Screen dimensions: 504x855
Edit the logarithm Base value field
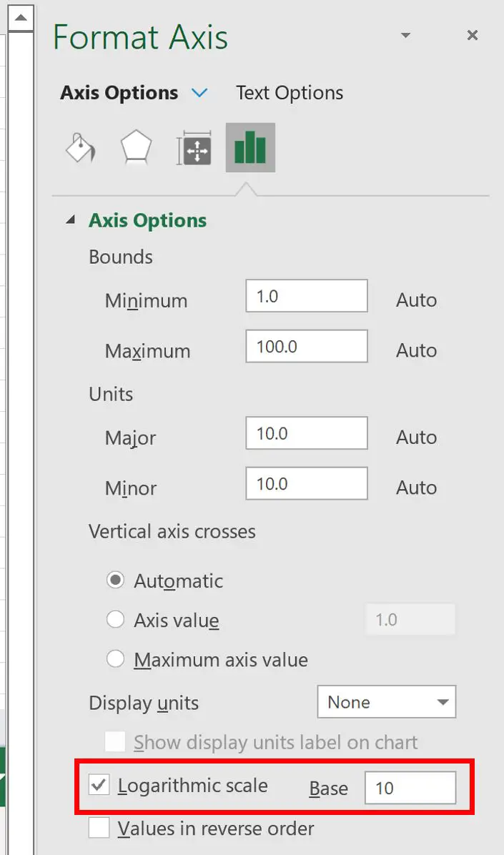tap(410, 788)
